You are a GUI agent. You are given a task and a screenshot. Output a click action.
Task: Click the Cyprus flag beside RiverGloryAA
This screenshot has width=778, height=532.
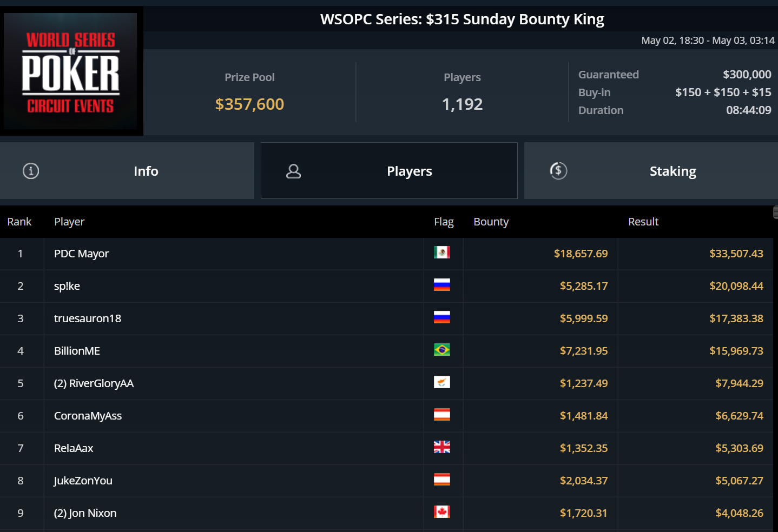[442, 382]
